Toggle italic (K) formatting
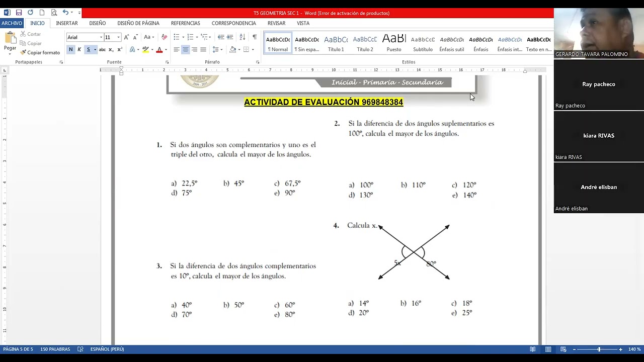Screen dimensions: 644x362 pyautogui.click(x=79, y=49)
